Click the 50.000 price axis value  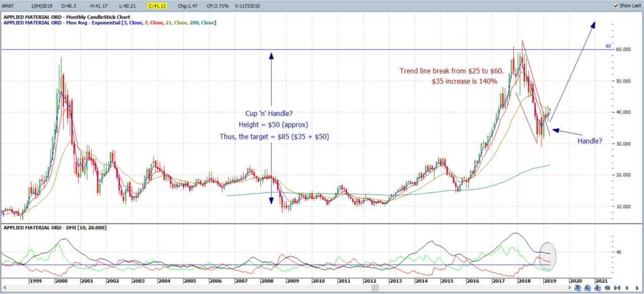[623, 81]
